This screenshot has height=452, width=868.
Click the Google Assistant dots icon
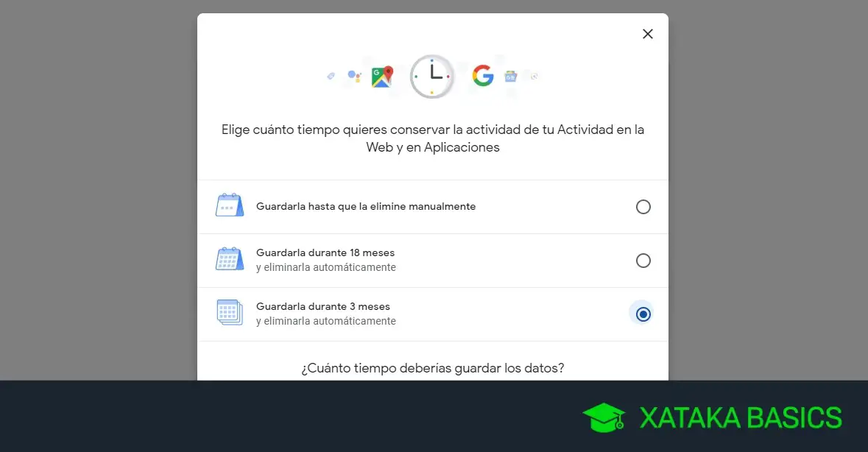[x=354, y=77]
